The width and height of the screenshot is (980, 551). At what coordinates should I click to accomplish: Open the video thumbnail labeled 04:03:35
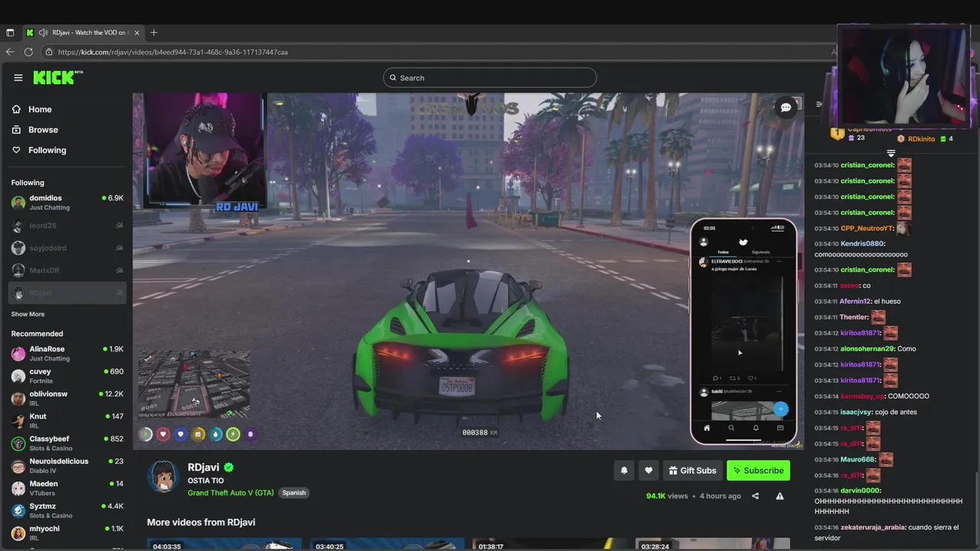coord(224,544)
